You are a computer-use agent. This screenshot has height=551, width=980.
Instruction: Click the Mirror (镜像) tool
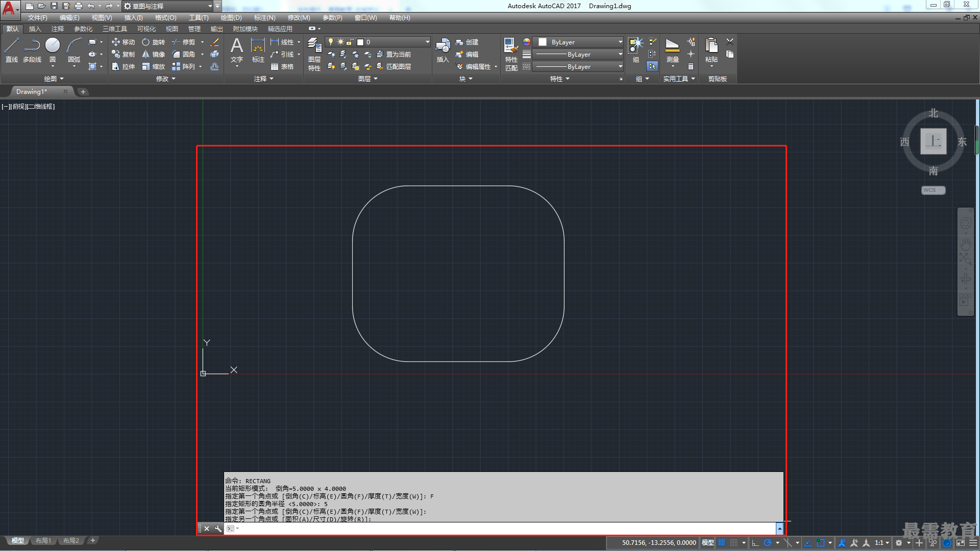(154, 54)
